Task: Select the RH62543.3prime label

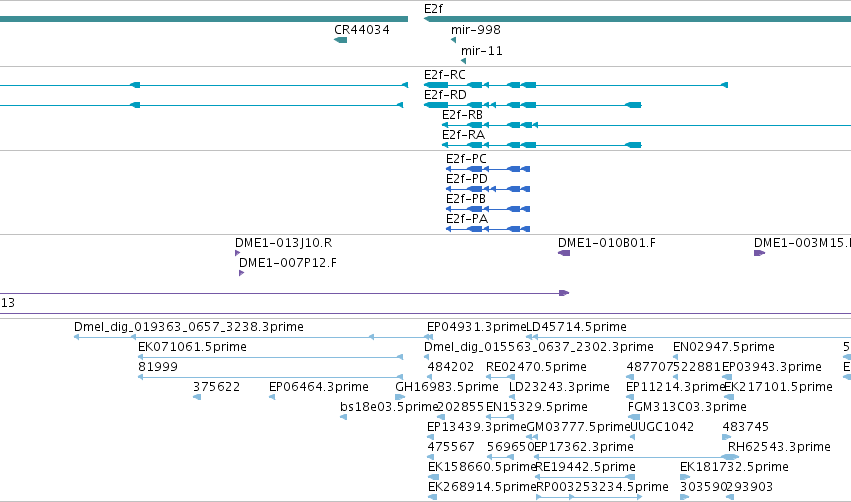Action: (x=779, y=448)
